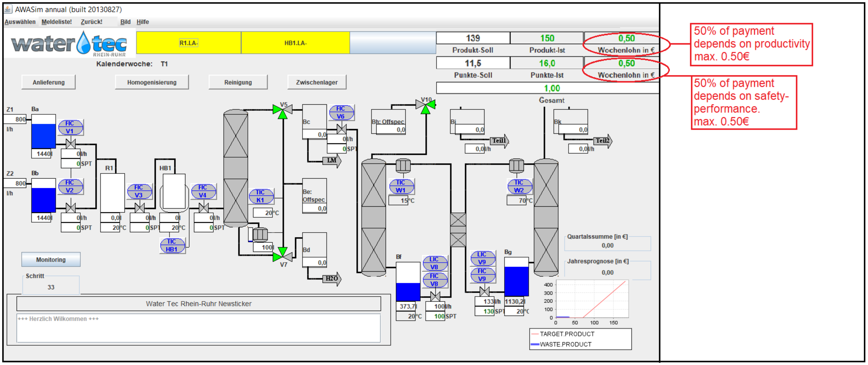Click the FIC V1 controller icon

click(x=70, y=127)
